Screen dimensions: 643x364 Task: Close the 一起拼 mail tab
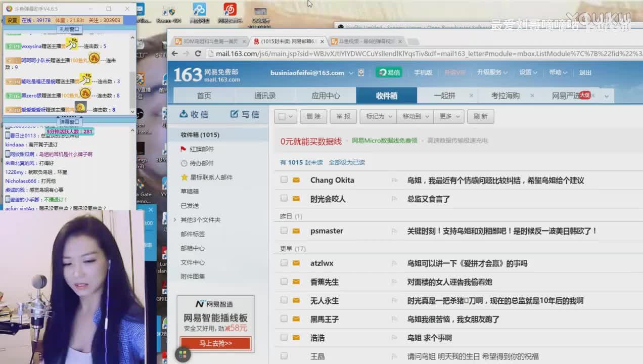click(x=471, y=96)
